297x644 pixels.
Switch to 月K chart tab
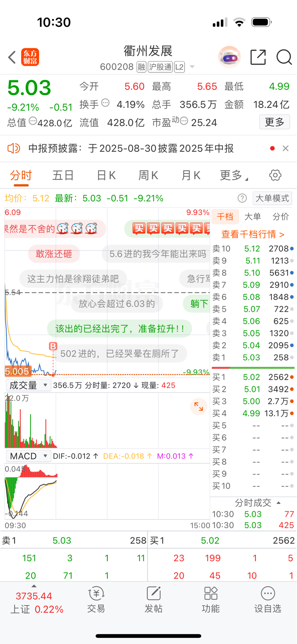(191, 175)
